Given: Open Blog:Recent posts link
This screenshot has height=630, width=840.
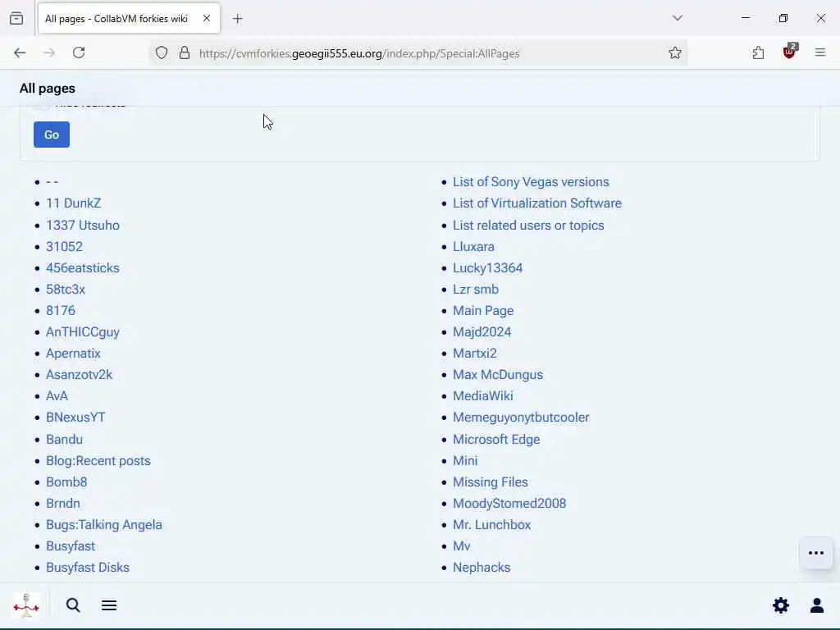Looking at the screenshot, I should click(98, 461).
